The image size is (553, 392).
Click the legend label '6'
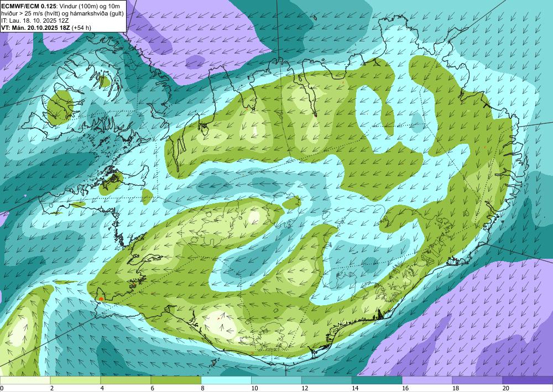pos(153,388)
